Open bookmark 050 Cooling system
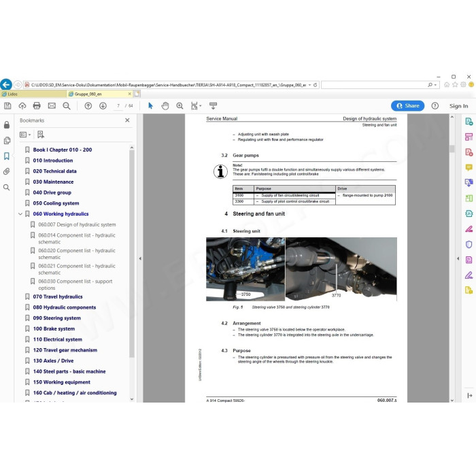 click(56, 203)
